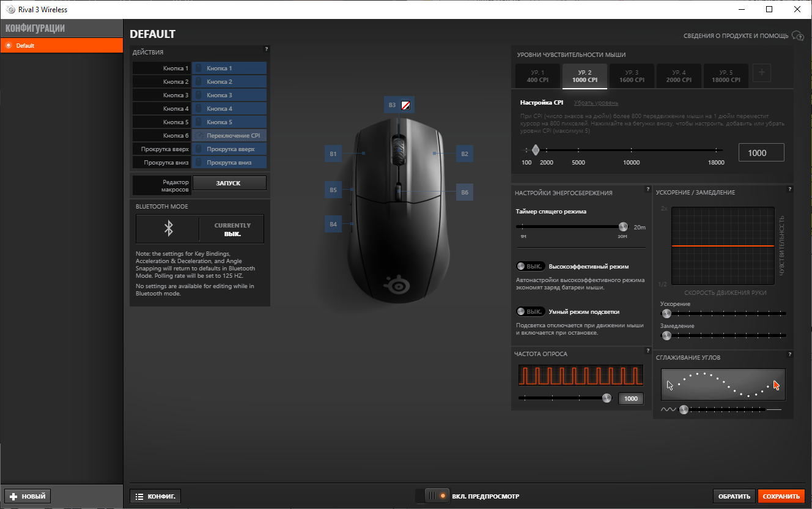The image size is (812, 509).
Task: Click the polling rate slider handle
Action: click(607, 398)
